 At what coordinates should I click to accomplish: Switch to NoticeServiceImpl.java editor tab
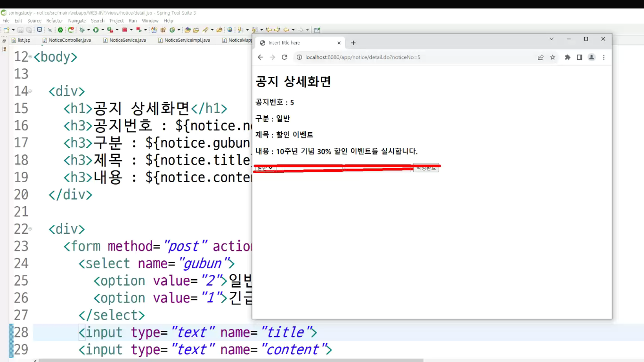pyautogui.click(x=184, y=40)
